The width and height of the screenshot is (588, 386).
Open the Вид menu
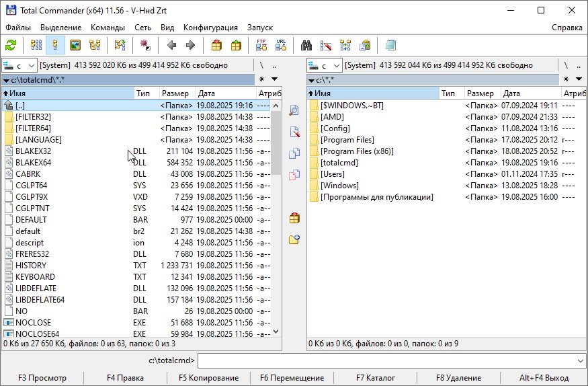coord(167,28)
